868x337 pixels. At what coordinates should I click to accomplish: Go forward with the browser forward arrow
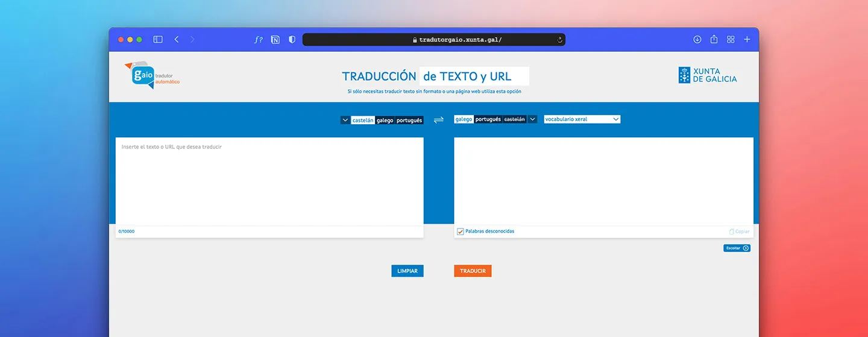pyautogui.click(x=192, y=39)
